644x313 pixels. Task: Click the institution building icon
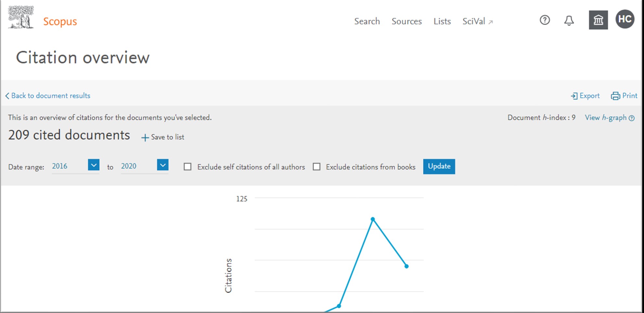pyautogui.click(x=598, y=20)
